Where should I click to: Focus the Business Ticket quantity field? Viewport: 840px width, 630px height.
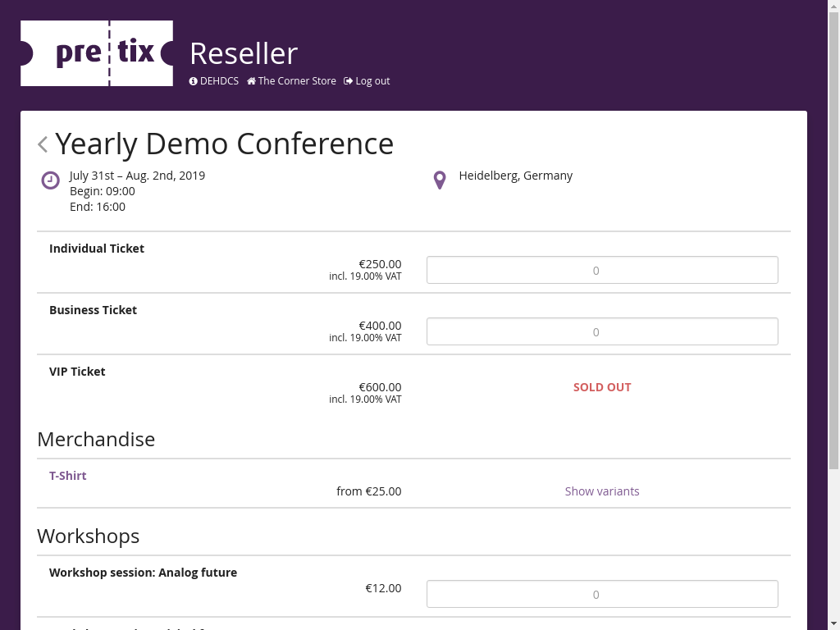tap(602, 331)
